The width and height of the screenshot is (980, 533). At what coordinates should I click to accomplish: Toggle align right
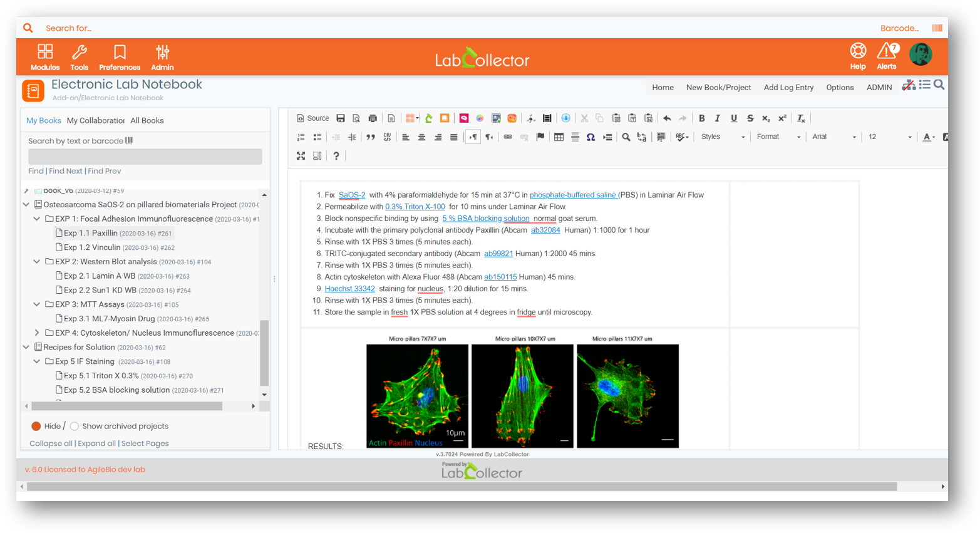pyautogui.click(x=438, y=137)
